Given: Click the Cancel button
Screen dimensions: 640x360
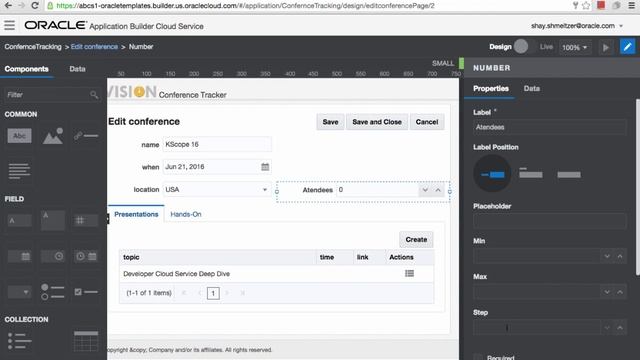Looking at the screenshot, I should [427, 122].
